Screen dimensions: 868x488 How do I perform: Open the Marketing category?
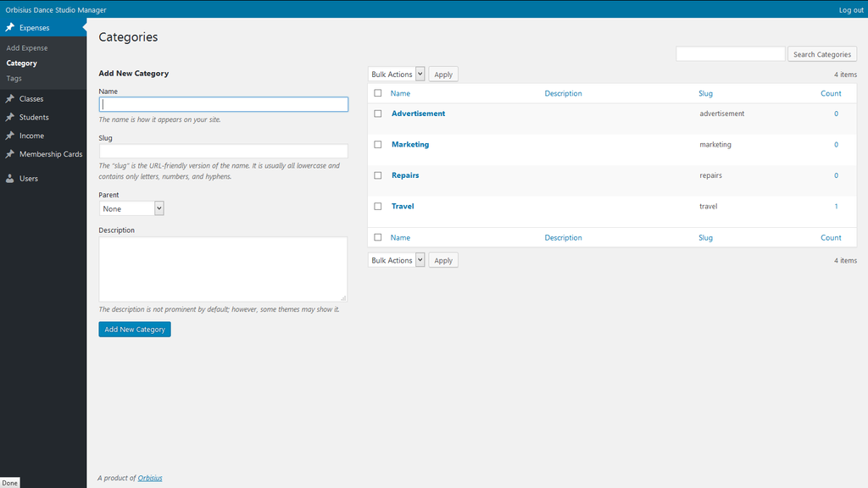(410, 144)
